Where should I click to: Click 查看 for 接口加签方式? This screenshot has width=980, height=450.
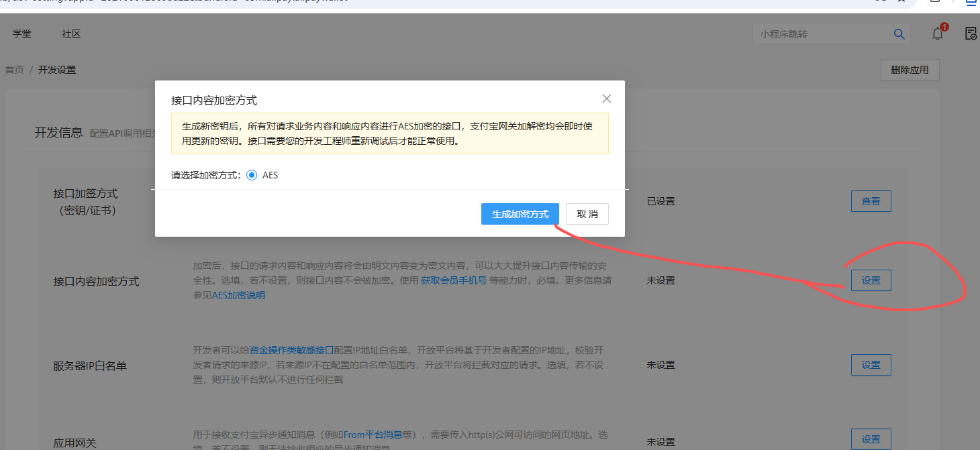(x=871, y=201)
